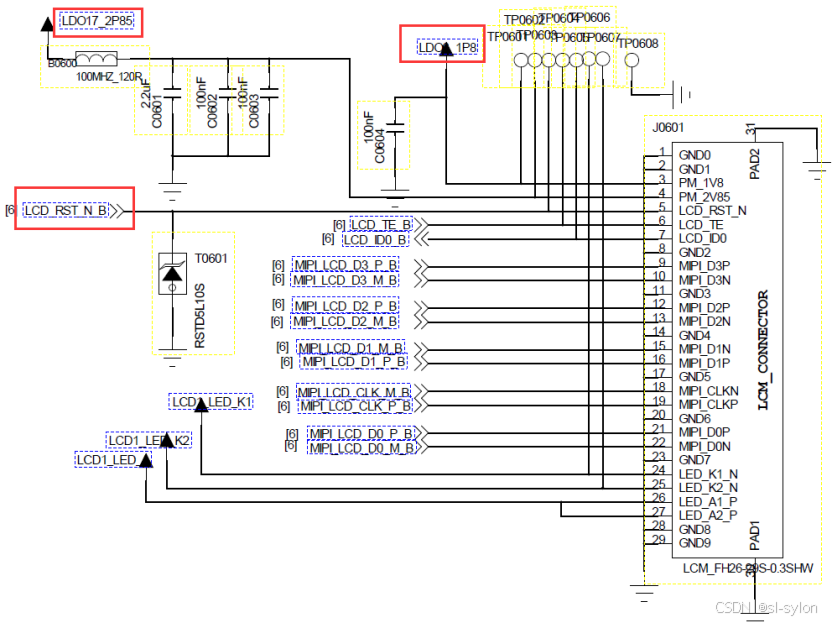This screenshot has height=623, width=833.
Task: Click pin name MIPI_CLKN on J0601
Action: point(709,391)
